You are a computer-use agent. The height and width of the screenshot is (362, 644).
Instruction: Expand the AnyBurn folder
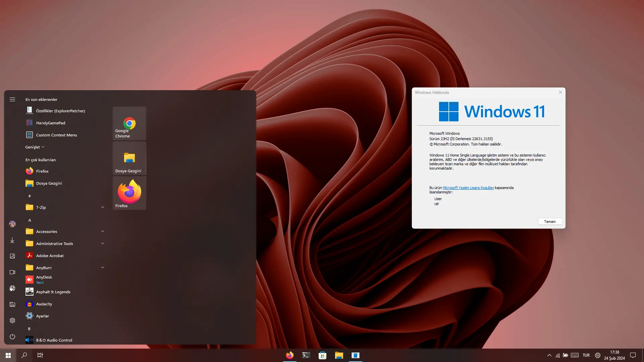(x=65, y=267)
